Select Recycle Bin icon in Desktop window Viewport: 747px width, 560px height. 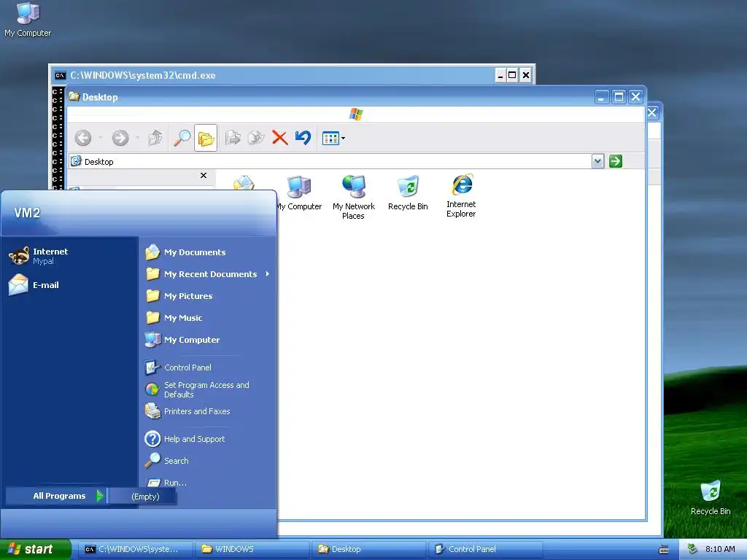(x=408, y=193)
